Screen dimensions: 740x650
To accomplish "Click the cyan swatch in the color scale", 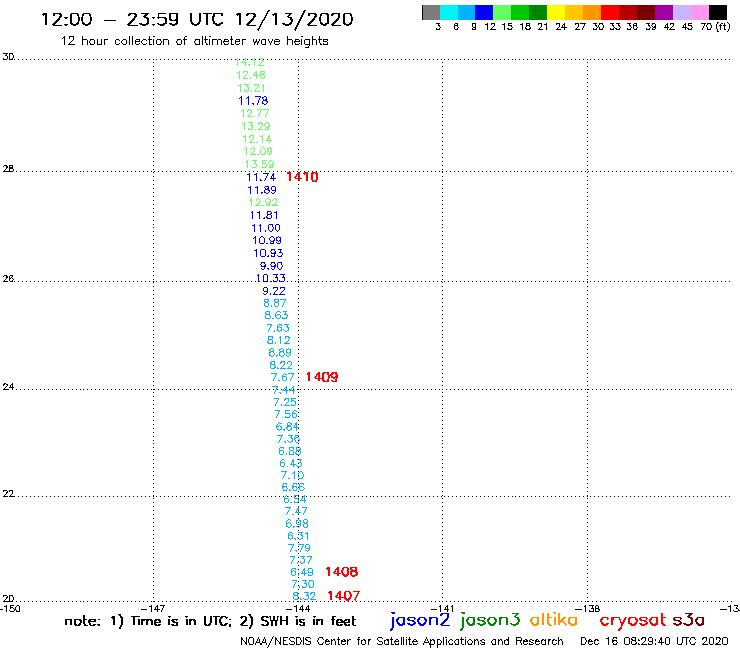I will pyautogui.click(x=449, y=12).
